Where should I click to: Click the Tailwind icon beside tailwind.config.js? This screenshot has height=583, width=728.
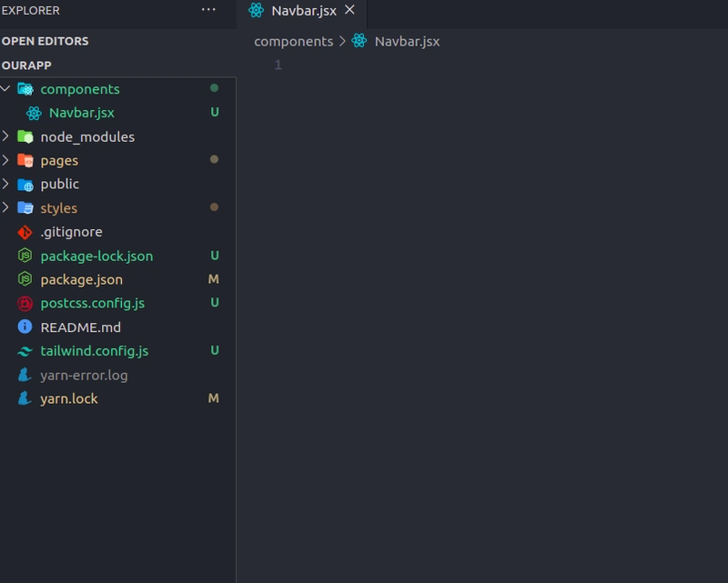(x=25, y=352)
